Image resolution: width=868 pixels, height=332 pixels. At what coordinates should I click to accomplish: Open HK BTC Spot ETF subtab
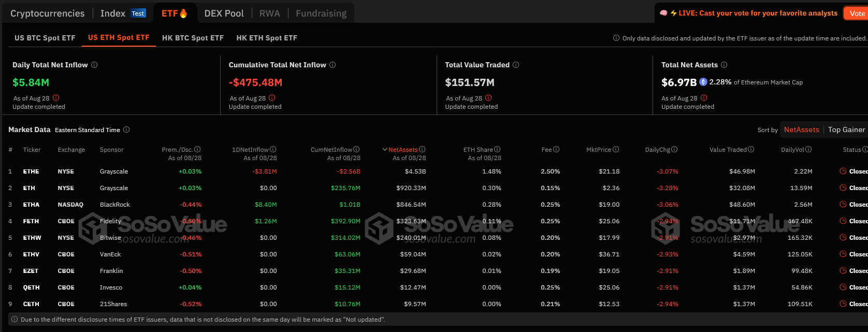193,38
